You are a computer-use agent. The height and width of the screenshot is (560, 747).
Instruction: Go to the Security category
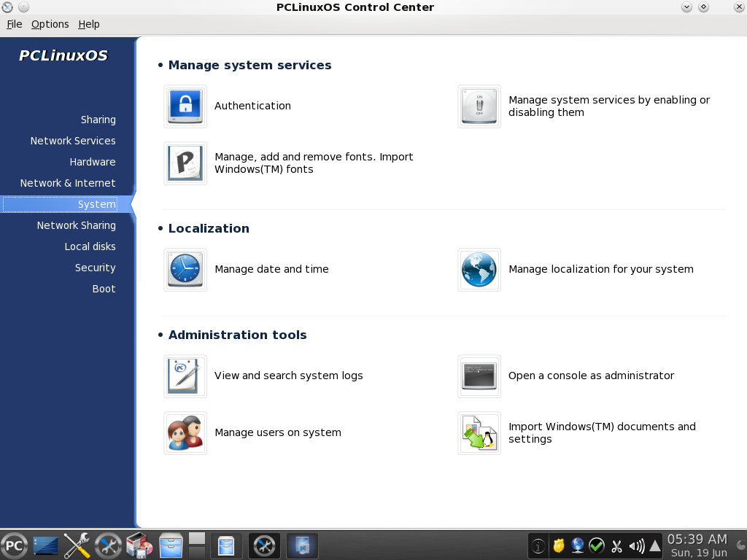(x=96, y=268)
